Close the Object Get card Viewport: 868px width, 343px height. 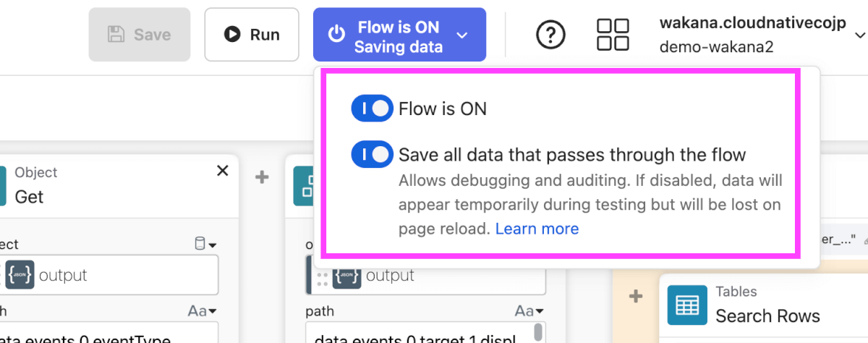(223, 171)
